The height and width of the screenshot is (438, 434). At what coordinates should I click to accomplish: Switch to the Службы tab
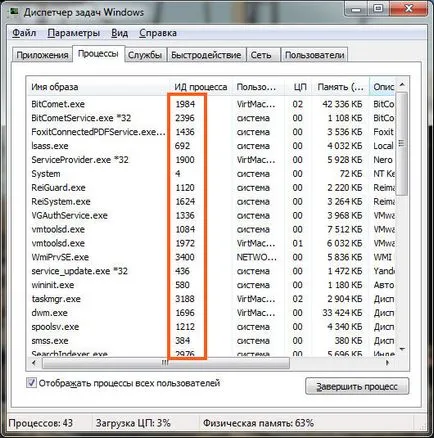click(x=145, y=55)
